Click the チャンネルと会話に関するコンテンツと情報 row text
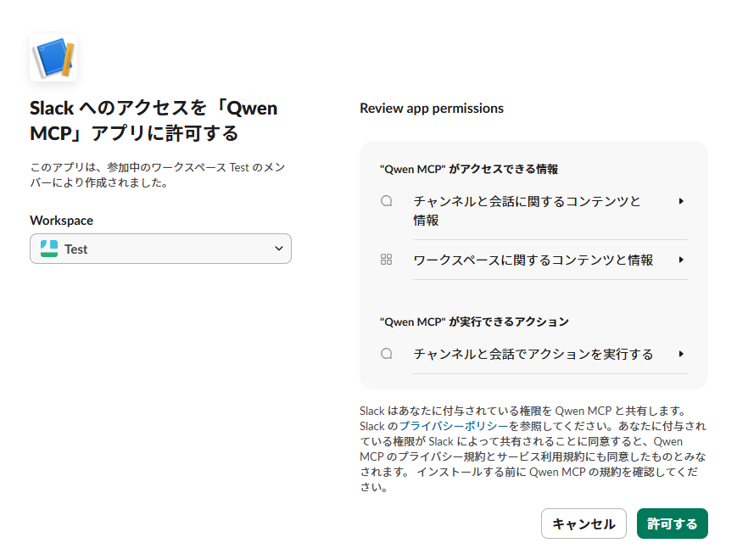This screenshot has height=560, width=737. point(527,210)
